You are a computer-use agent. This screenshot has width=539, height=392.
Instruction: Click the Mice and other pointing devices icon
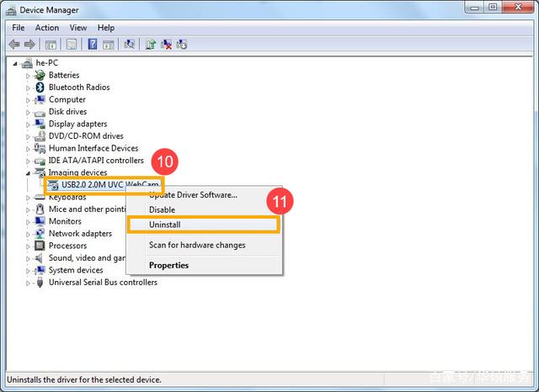click(x=40, y=209)
